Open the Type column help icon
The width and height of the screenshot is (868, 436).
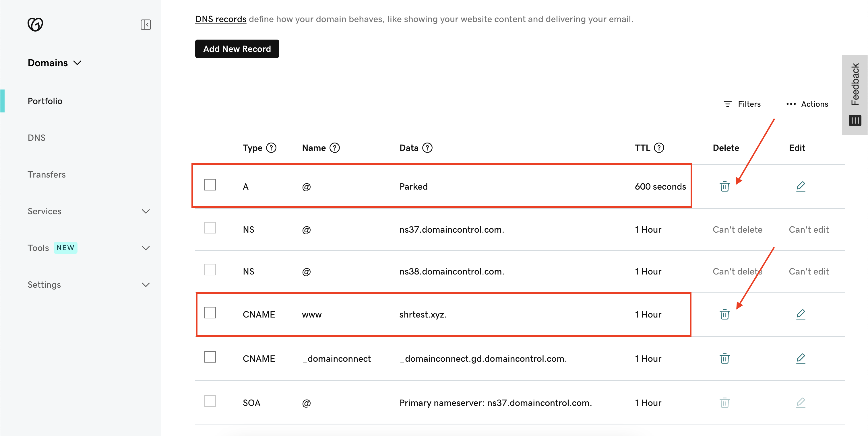point(271,148)
